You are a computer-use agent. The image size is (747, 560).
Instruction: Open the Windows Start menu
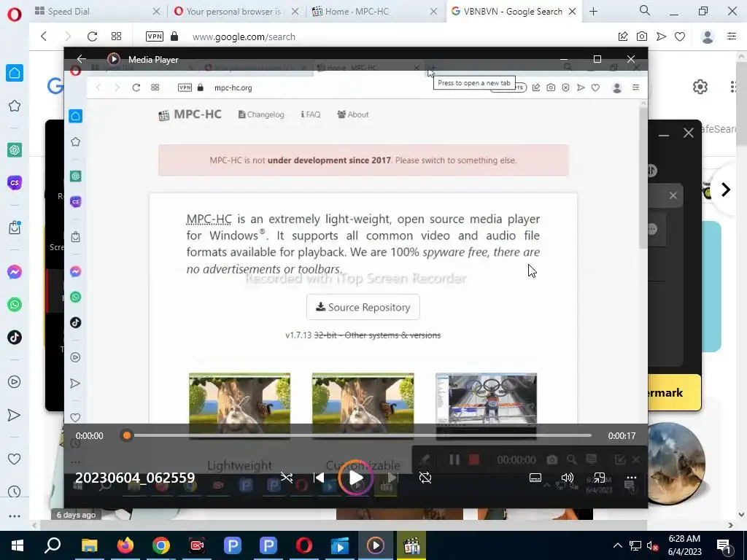18,545
